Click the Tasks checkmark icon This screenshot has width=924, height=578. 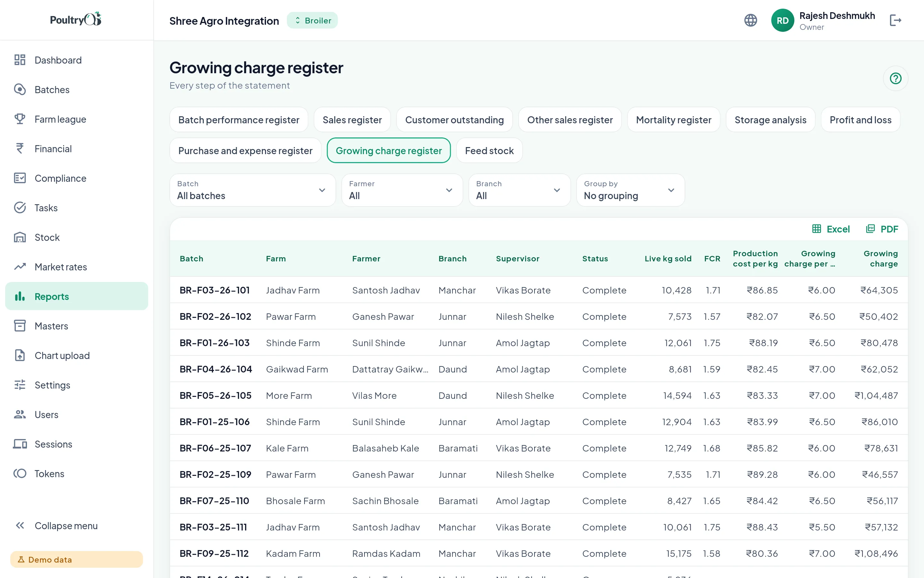20,207
